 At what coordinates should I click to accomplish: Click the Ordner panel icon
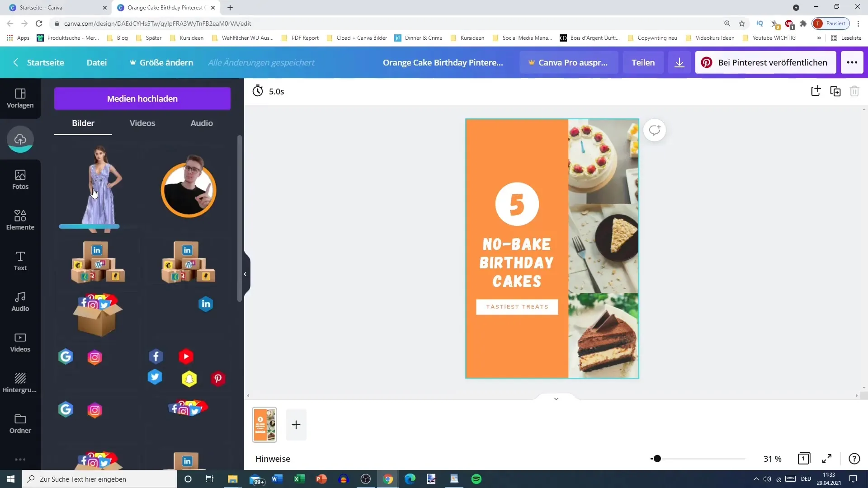pyautogui.click(x=20, y=423)
